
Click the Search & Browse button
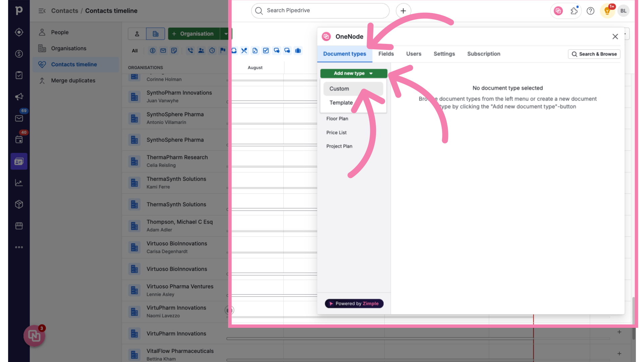pyautogui.click(x=594, y=54)
